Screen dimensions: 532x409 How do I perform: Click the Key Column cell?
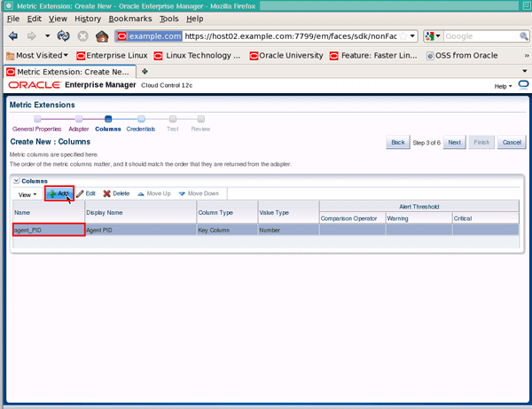click(x=227, y=230)
